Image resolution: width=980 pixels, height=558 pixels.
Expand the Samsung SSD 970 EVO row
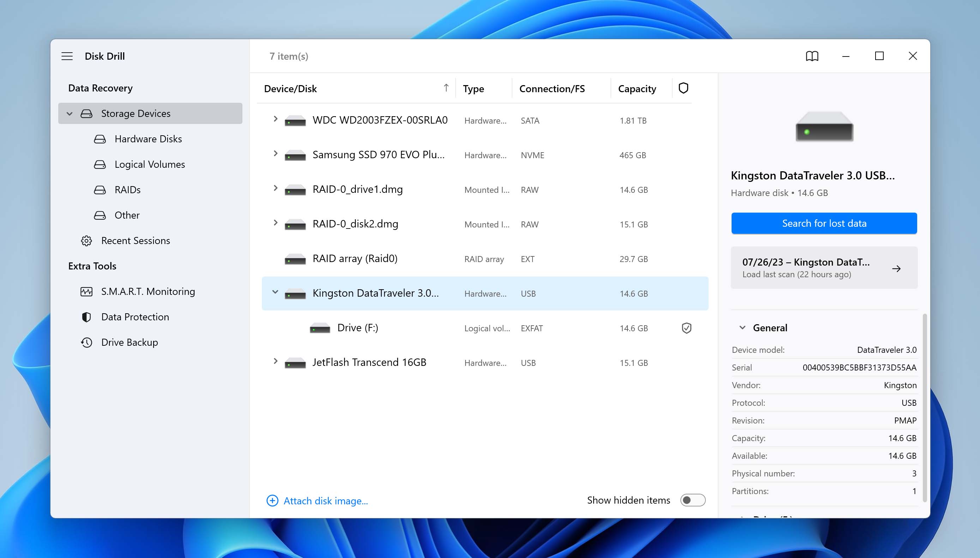pyautogui.click(x=275, y=153)
